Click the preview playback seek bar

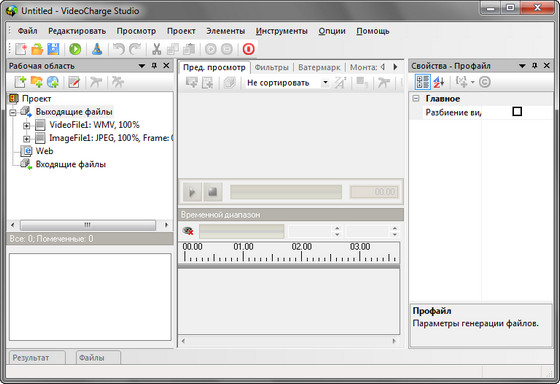286,192
